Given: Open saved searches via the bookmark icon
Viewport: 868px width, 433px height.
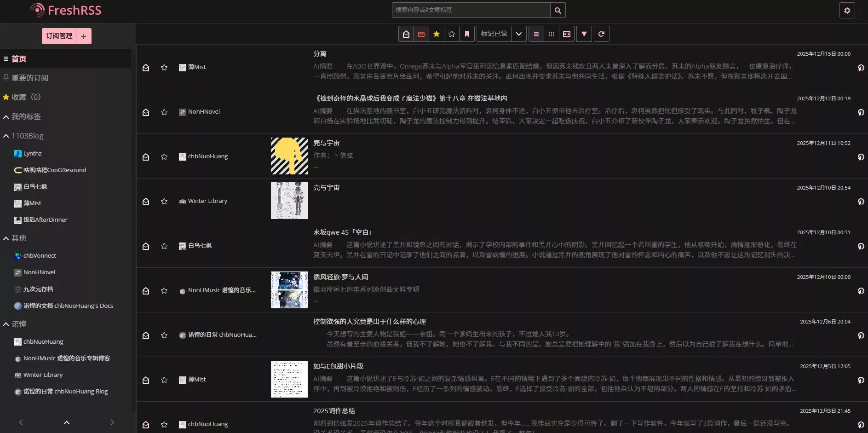Looking at the screenshot, I should tap(467, 34).
